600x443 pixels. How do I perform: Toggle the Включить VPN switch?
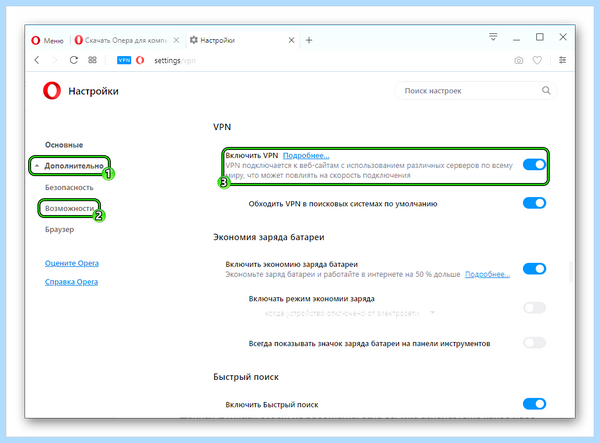click(x=534, y=165)
